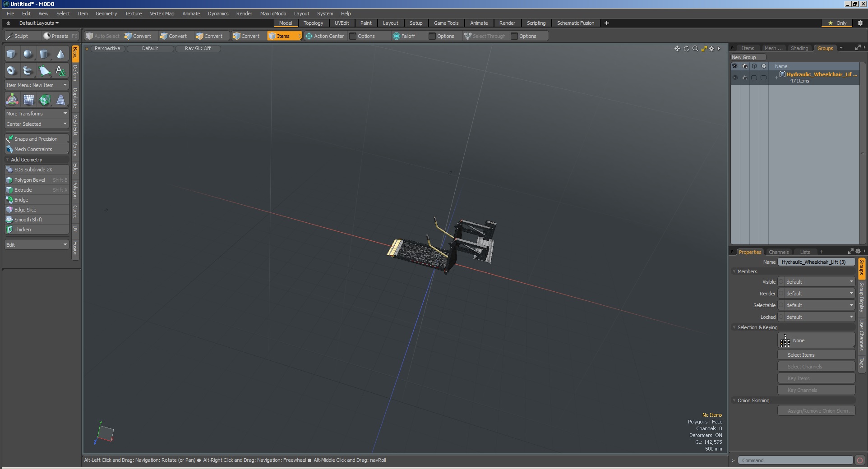Select the Cylinder primitive tool

tap(44, 54)
